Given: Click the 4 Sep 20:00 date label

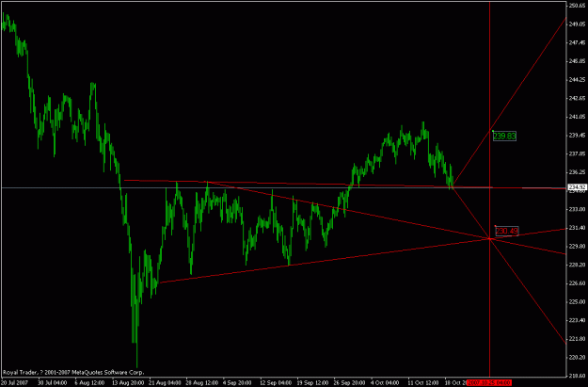Looking at the screenshot, I should 237,383.
